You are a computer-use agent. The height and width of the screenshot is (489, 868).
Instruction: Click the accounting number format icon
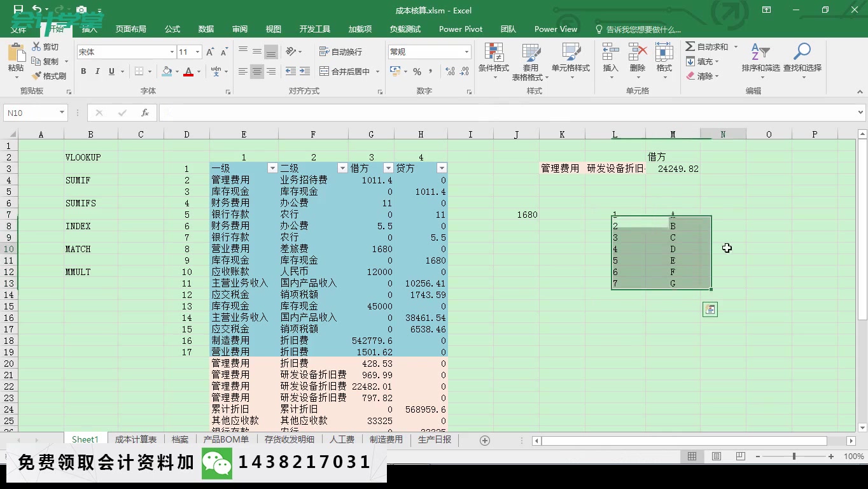(395, 71)
